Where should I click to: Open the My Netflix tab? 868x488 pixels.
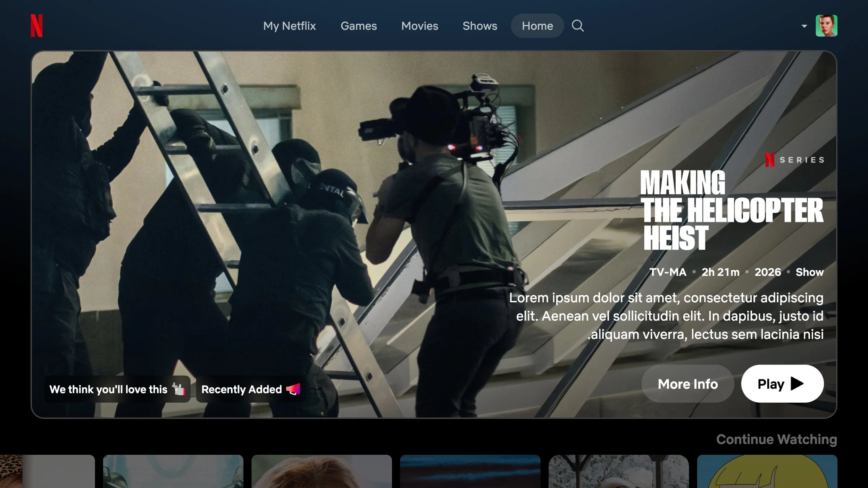click(289, 26)
